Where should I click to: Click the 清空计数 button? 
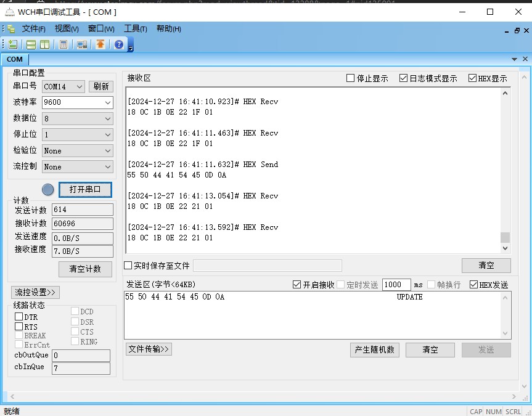[x=85, y=269]
